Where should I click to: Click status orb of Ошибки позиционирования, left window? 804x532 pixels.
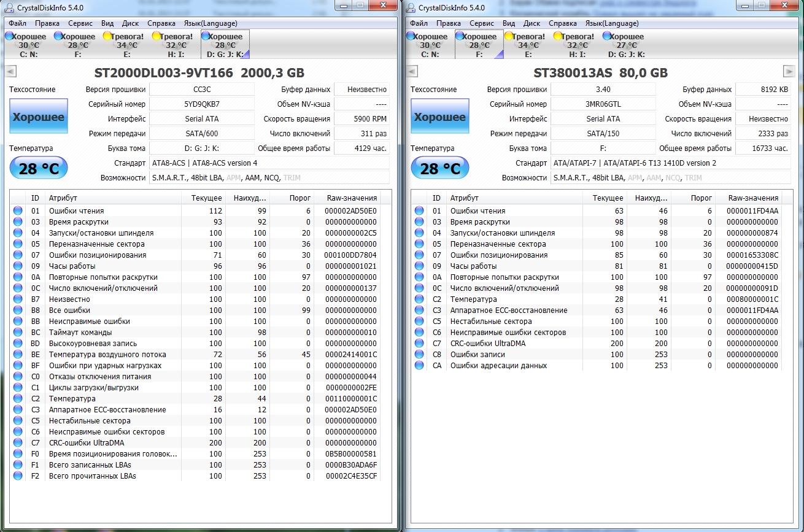pos(18,255)
